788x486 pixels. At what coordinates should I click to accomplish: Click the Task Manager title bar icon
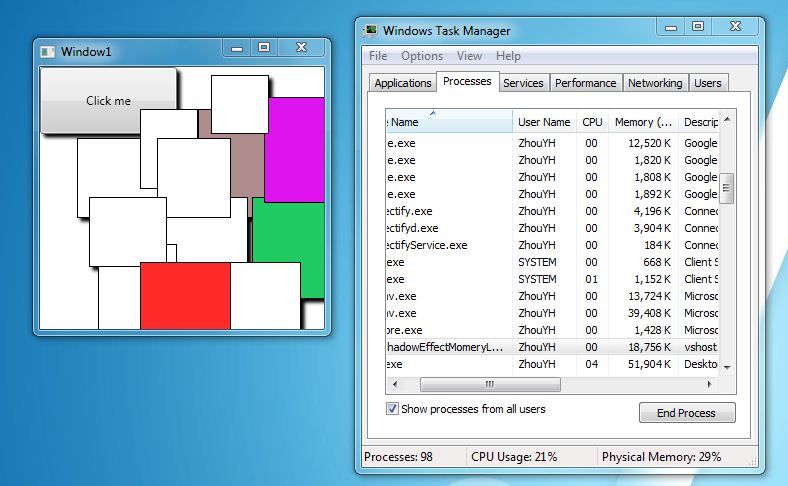click(x=370, y=31)
